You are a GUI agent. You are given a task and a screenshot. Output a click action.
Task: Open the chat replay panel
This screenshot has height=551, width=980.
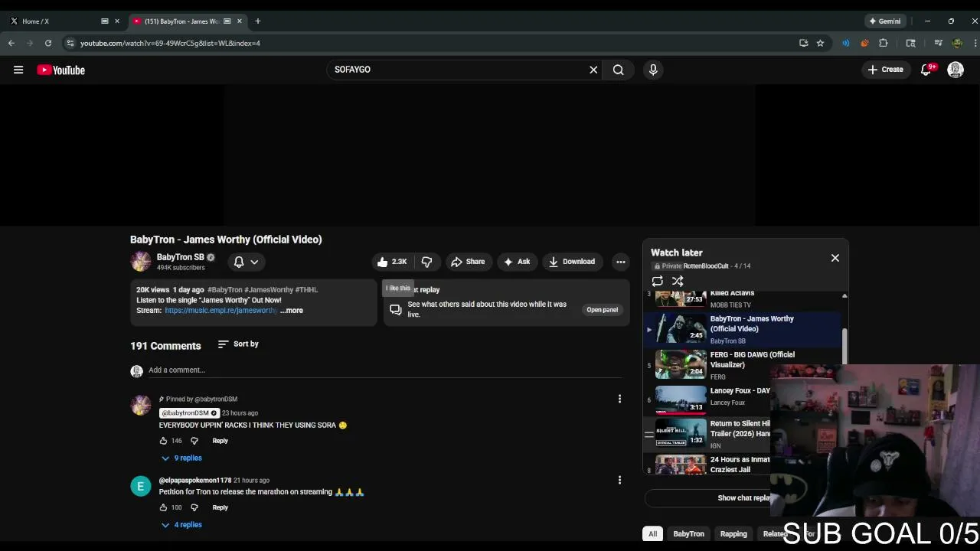point(602,310)
